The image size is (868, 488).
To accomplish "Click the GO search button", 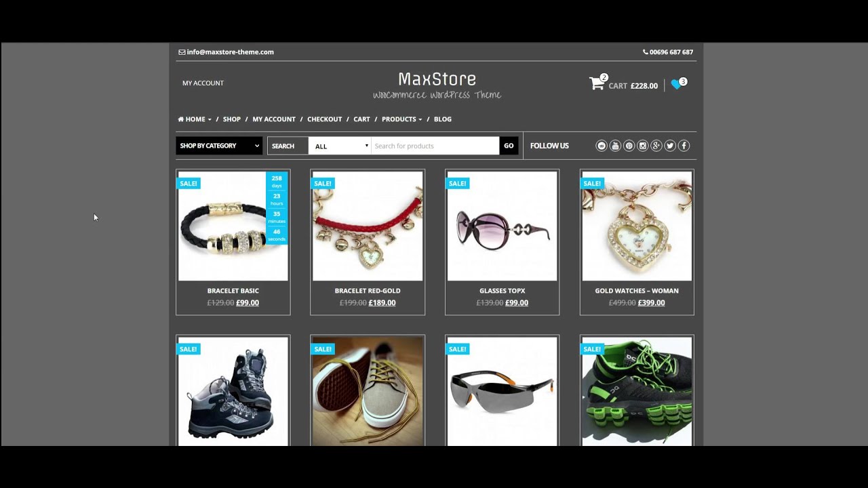I will pyautogui.click(x=509, y=146).
